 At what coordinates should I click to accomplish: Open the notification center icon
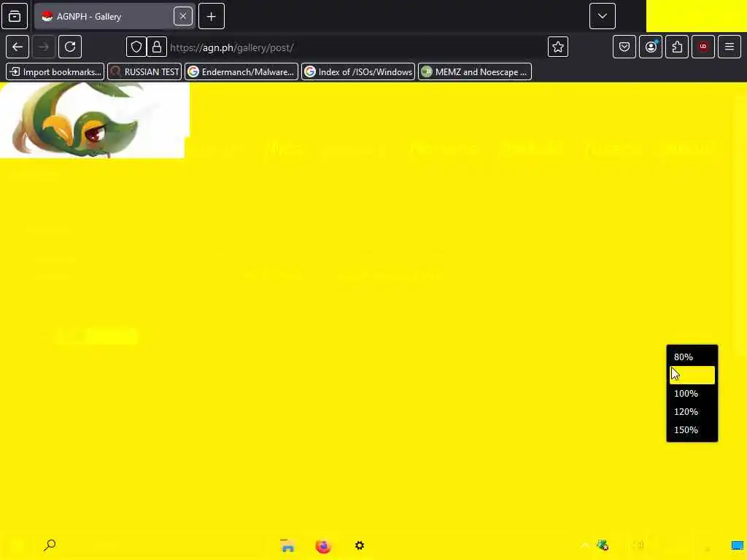737,545
